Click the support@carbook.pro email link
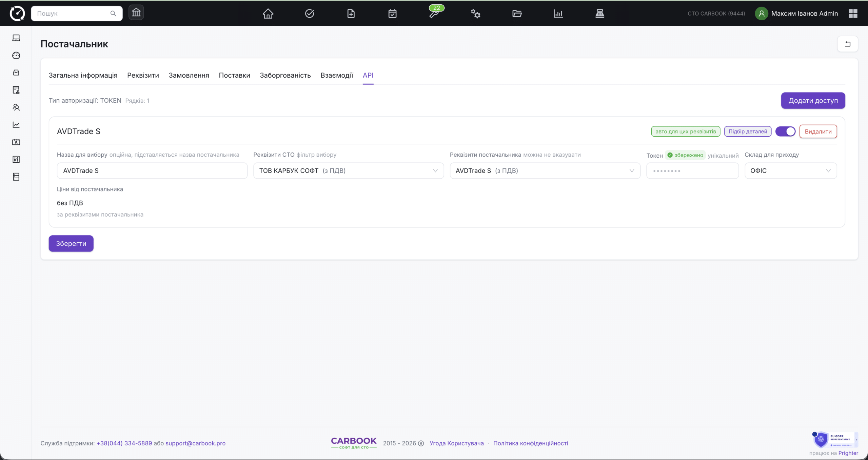This screenshot has height=460, width=868. (x=195, y=443)
